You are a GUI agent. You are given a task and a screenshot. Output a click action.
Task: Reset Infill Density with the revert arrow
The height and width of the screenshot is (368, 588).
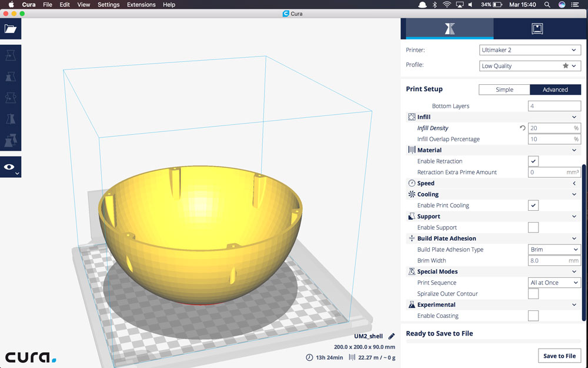tap(522, 128)
